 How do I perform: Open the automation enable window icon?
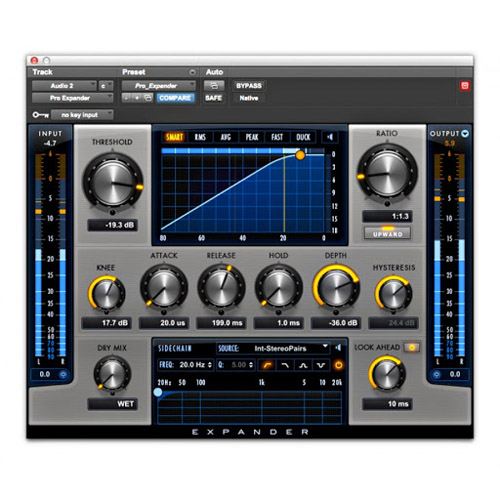click(214, 86)
